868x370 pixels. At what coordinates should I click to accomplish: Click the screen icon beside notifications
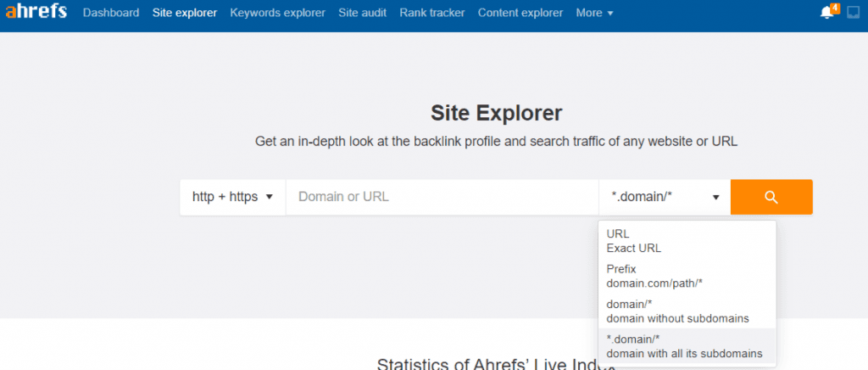pos(853,13)
